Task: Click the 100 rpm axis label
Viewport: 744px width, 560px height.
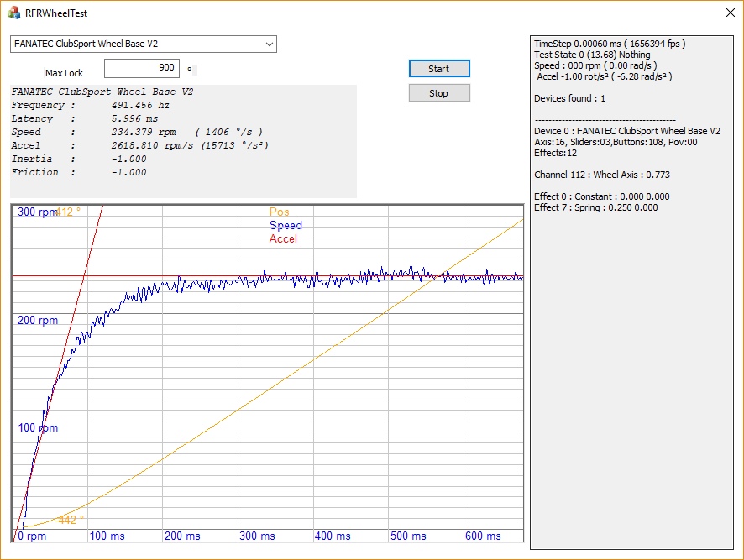Action: tap(38, 428)
